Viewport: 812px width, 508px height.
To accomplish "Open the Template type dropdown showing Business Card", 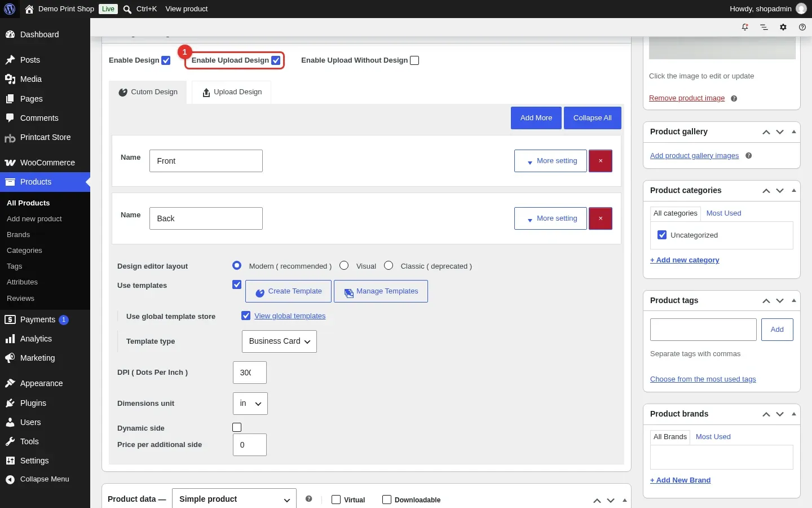I will coord(279,341).
